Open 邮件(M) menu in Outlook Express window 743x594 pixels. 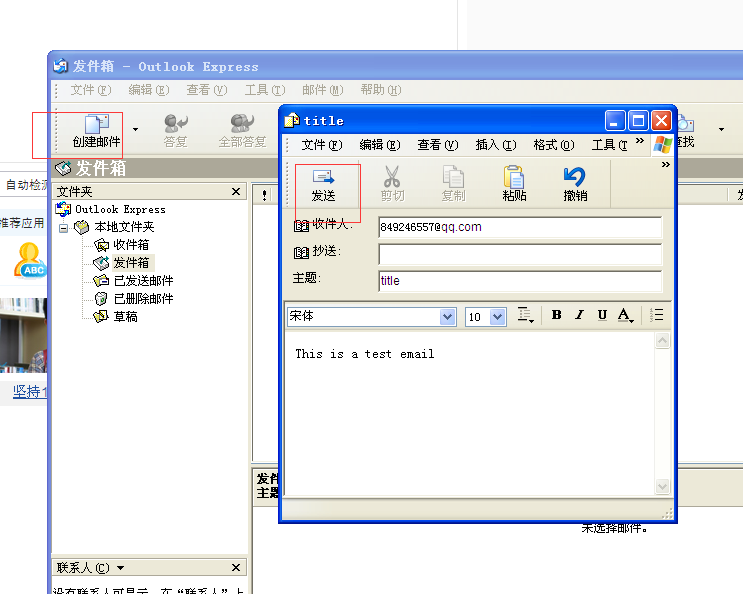click(322, 90)
